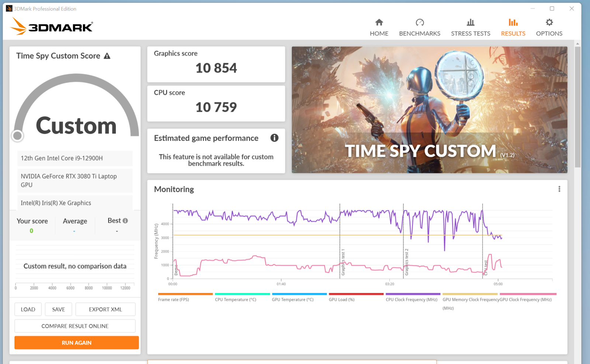
Task: Toggle CPU Clock Frequency purple legend swatch
Action: point(413,294)
